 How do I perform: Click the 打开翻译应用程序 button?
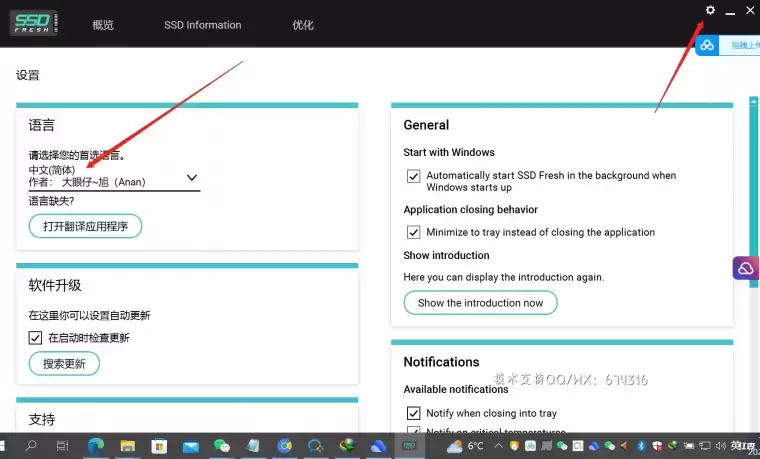coord(85,226)
